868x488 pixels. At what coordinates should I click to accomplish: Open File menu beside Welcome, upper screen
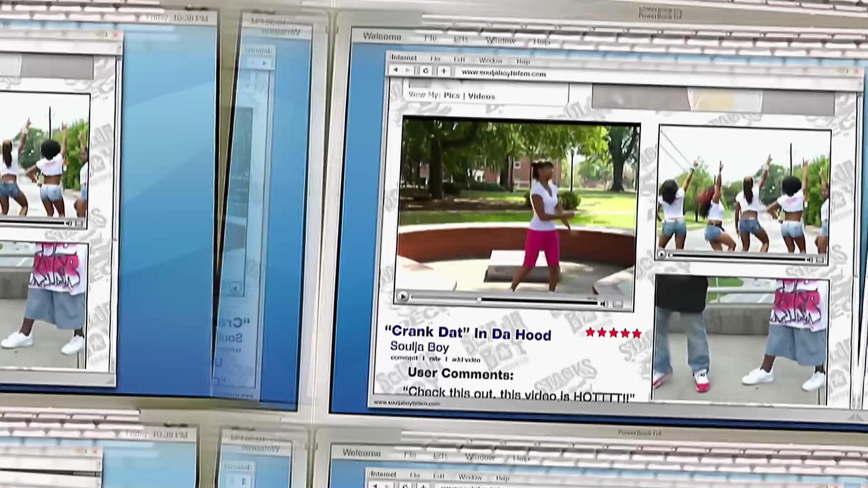430,38
